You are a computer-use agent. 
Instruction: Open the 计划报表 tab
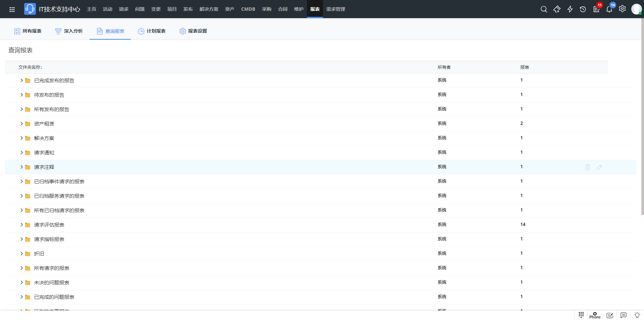[x=152, y=31]
